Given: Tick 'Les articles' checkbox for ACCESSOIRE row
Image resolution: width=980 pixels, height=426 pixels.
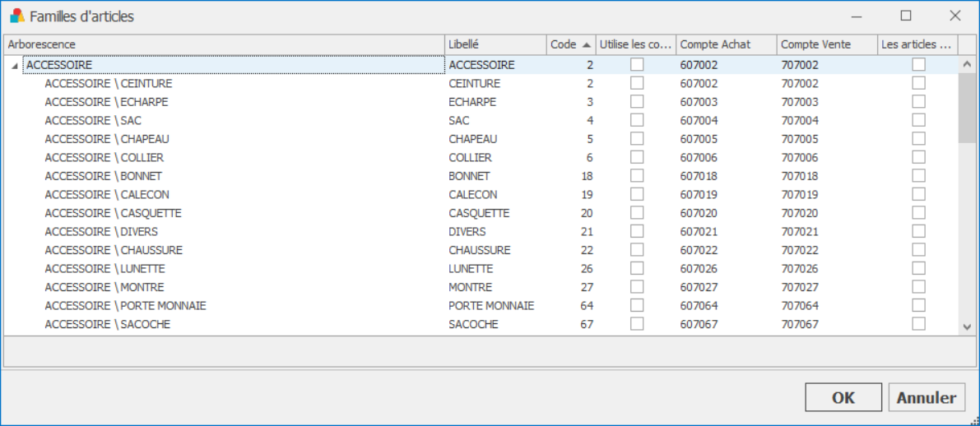Looking at the screenshot, I should click(918, 64).
